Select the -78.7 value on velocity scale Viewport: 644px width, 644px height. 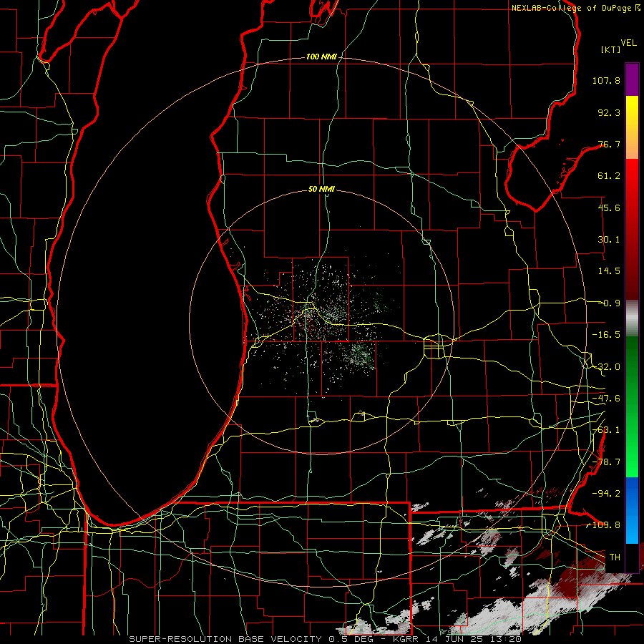pos(606,462)
